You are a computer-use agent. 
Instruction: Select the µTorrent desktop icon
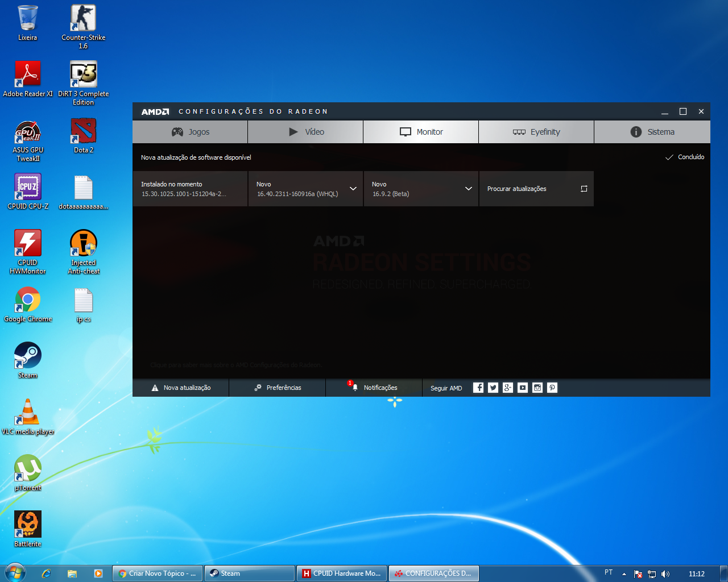tap(28, 473)
